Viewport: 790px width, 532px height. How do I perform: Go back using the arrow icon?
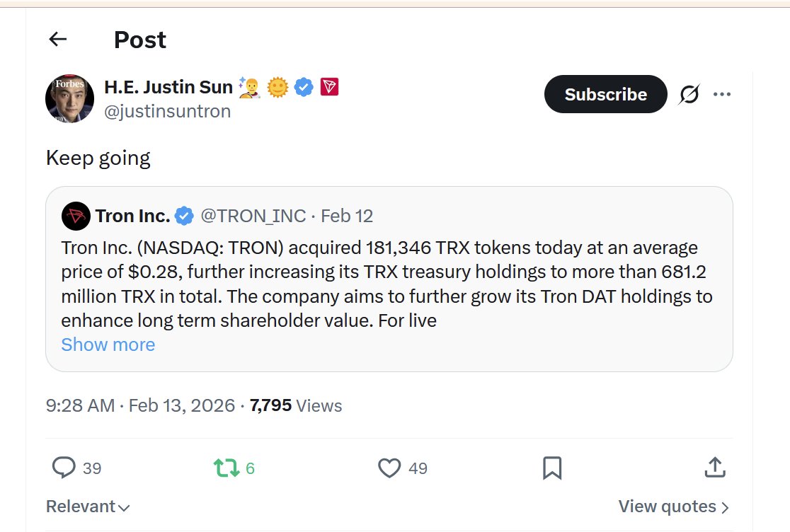[58, 40]
